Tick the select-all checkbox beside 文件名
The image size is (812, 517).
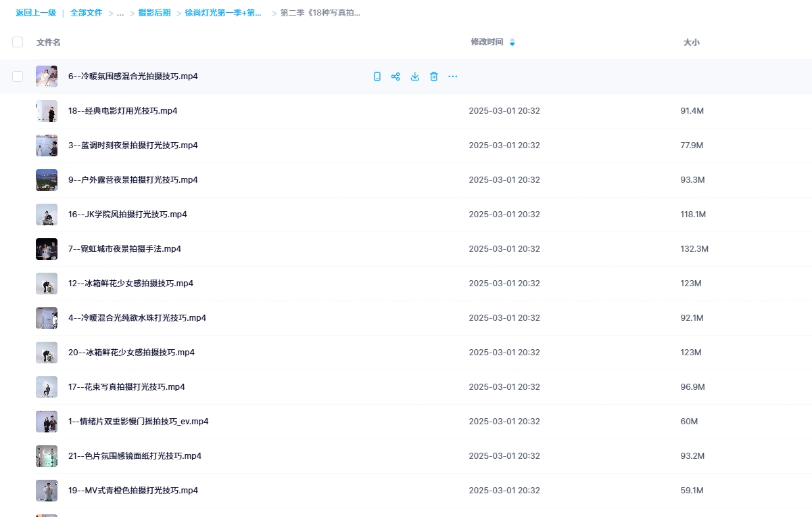(x=18, y=42)
